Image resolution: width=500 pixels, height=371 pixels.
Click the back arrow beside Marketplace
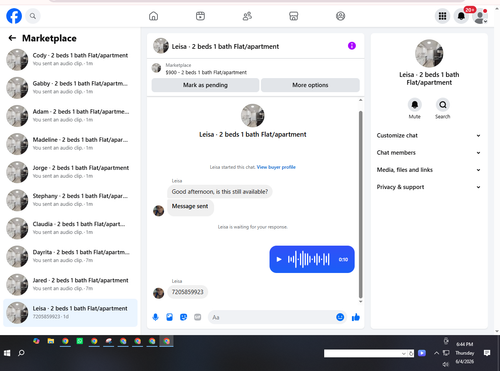[x=12, y=38]
